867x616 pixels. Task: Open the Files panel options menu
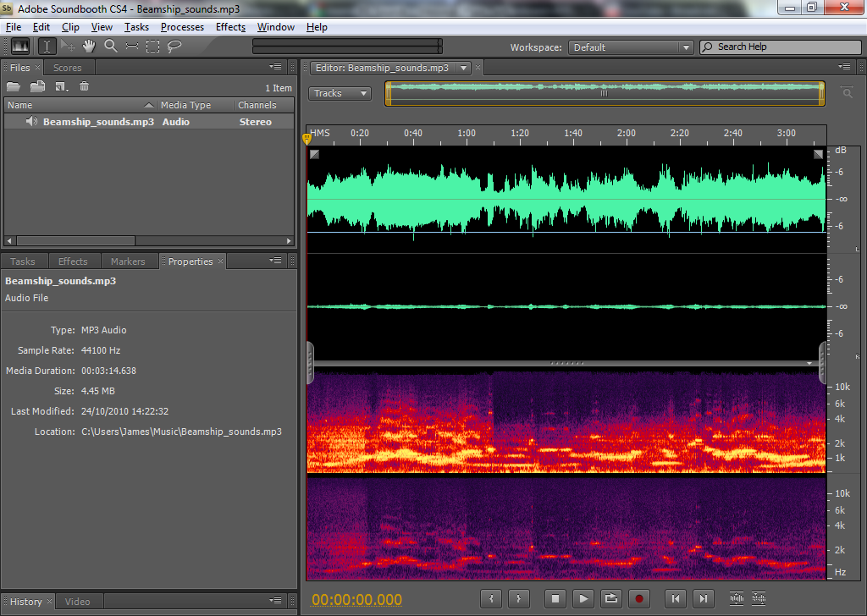275,67
